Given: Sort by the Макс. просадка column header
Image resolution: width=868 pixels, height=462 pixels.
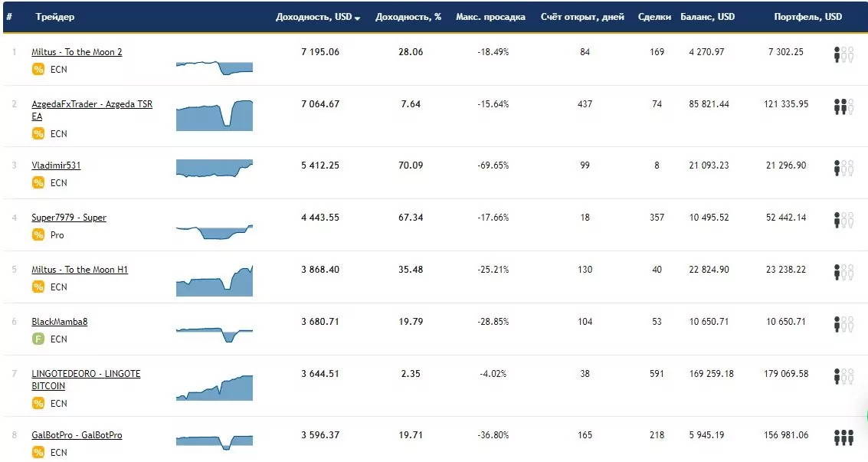Looking at the screenshot, I should pyautogui.click(x=490, y=17).
